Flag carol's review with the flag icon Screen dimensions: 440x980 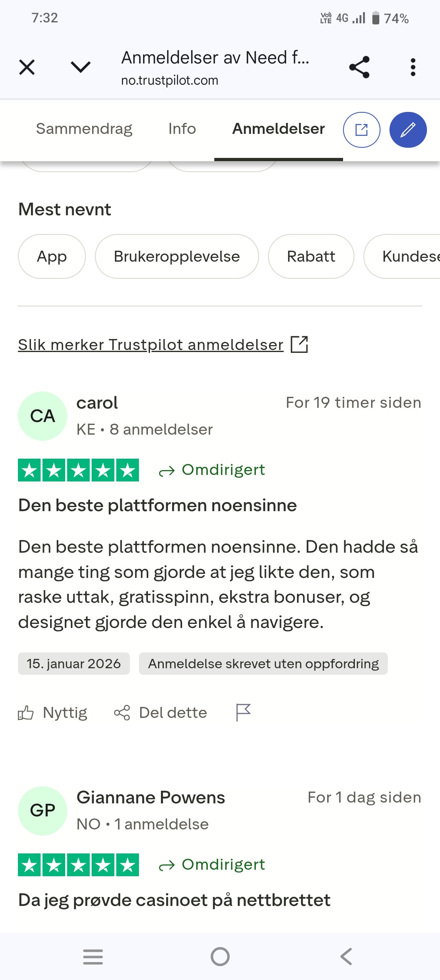(x=243, y=713)
